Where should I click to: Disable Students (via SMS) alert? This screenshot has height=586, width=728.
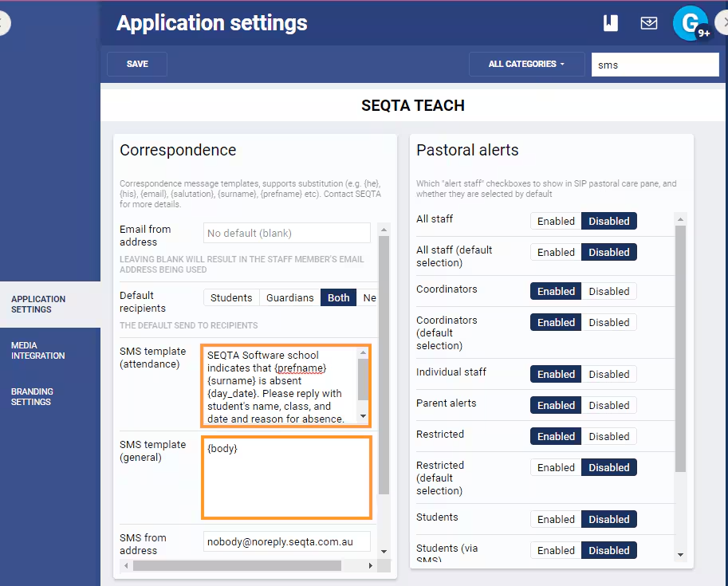(x=608, y=550)
